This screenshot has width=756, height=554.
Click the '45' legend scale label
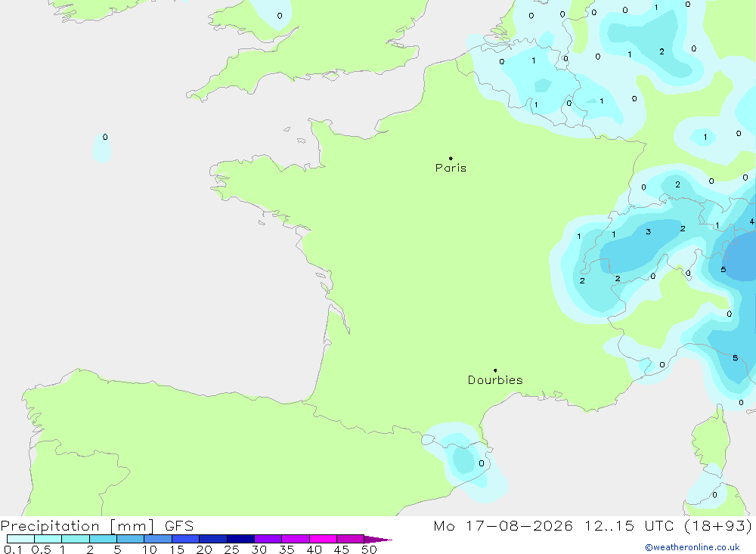342,549
